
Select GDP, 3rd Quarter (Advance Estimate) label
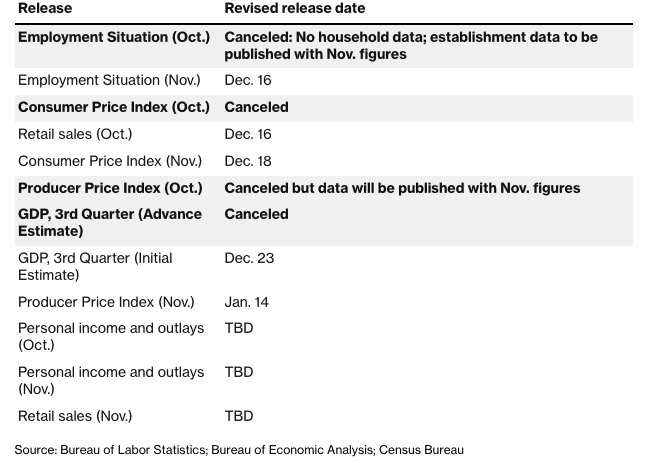tap(110, 222)
